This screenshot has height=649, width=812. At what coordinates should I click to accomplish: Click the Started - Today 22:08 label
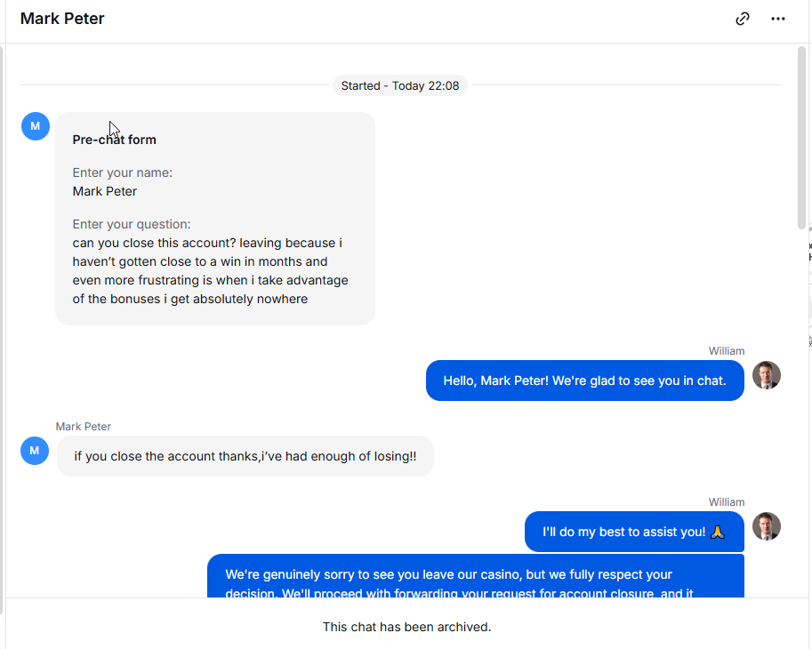[x=400, y=85]
